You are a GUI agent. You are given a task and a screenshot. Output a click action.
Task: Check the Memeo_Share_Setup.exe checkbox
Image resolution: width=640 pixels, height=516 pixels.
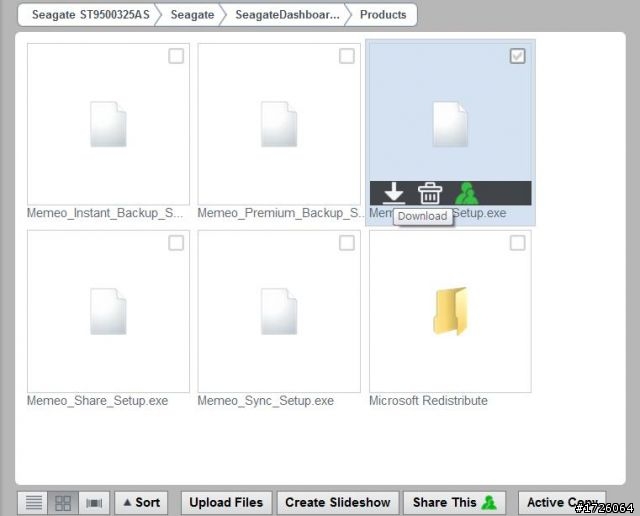click(176, 243)
